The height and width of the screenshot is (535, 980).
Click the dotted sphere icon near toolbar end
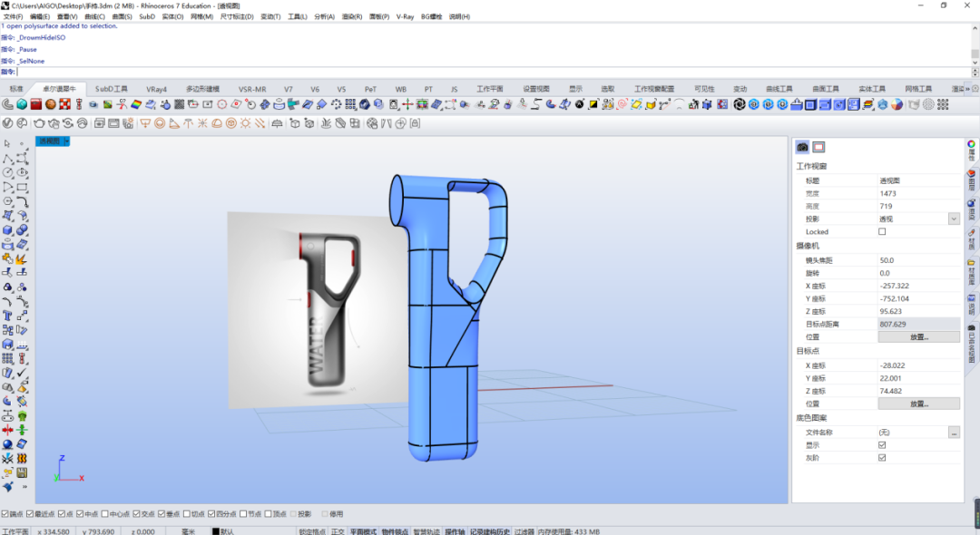928,104
